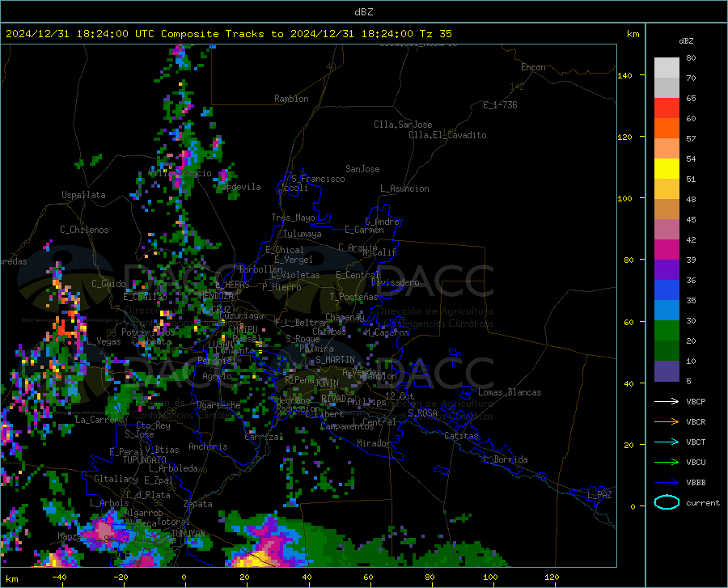Click the dBZ title at top
Viewport: 728px width, 588px height.
[363, 12]
